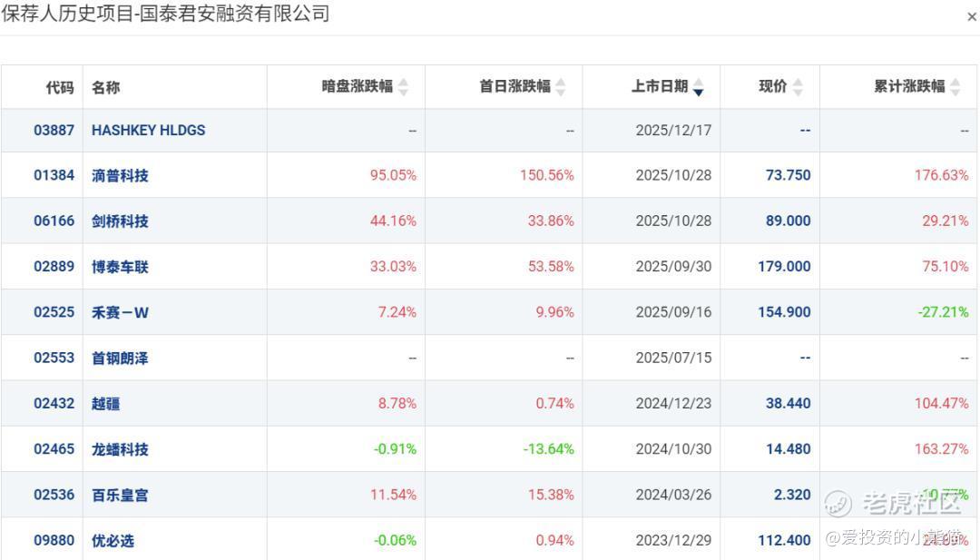Image resolution: width=980 pixels, height=560 pixels.
Task: Open stock 龙蟠科技
Action: point(120,449)
